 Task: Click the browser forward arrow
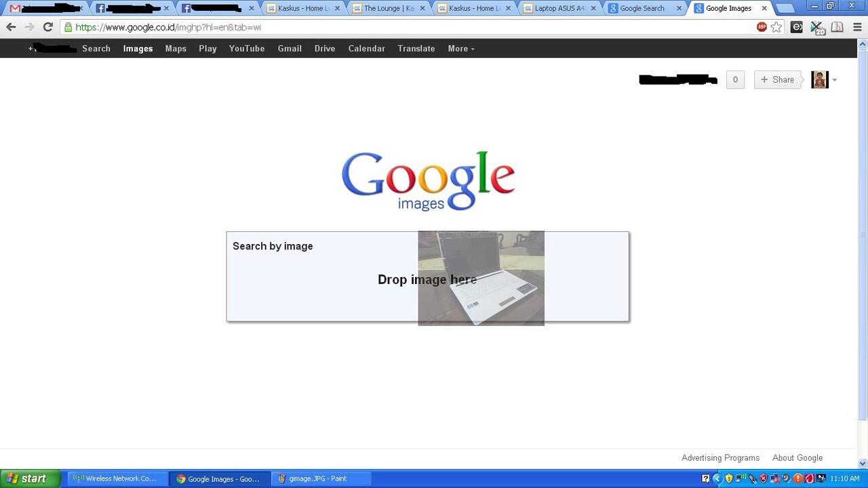coord(29,27)
